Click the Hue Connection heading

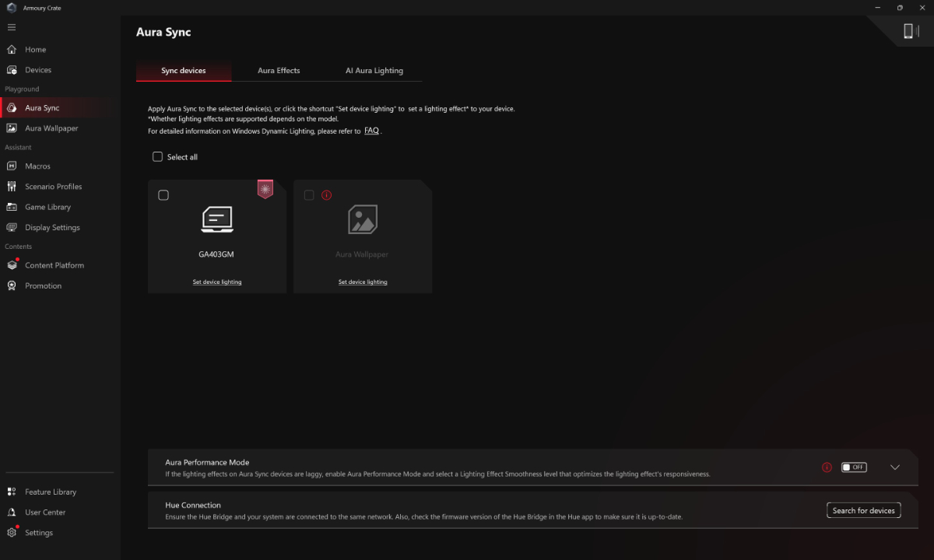[x=193, y=505]
